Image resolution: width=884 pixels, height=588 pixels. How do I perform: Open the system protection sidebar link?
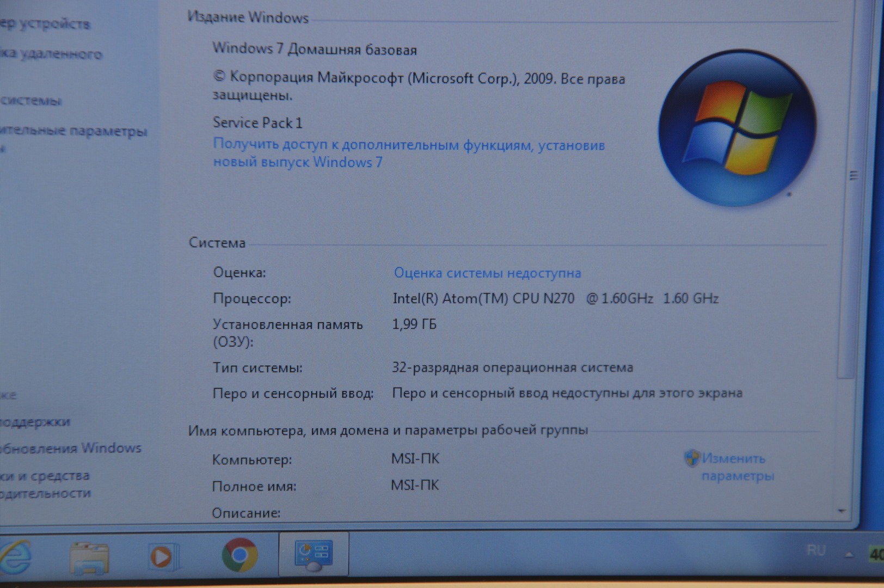[31, 101]
